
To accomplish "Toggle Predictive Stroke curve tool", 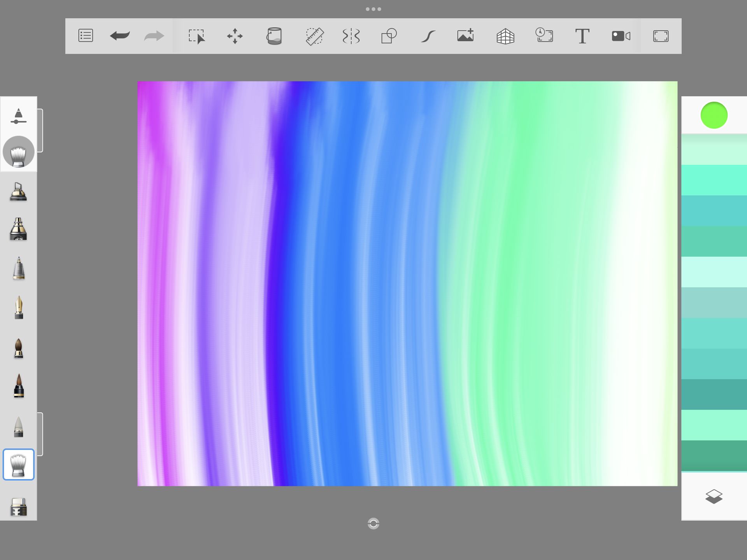I will [x=428, y=36].
